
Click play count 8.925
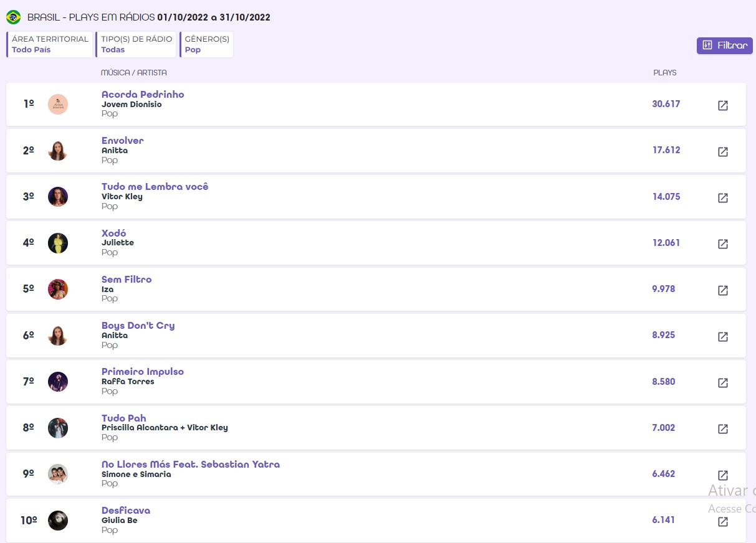[x=664, y=335]
